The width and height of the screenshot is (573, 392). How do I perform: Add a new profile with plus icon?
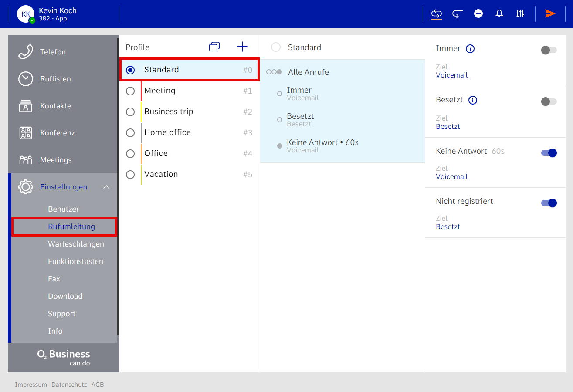[242, 47]
